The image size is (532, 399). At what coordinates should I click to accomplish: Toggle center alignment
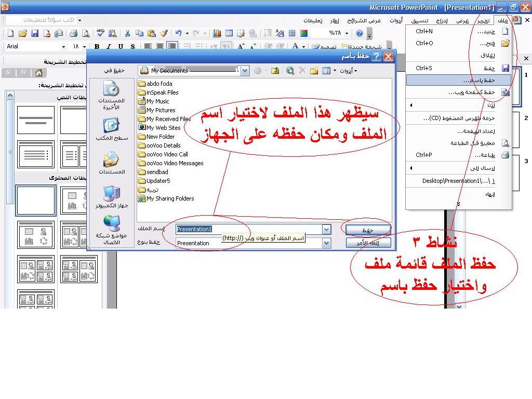pyautogui.click(x=160, y=46)
